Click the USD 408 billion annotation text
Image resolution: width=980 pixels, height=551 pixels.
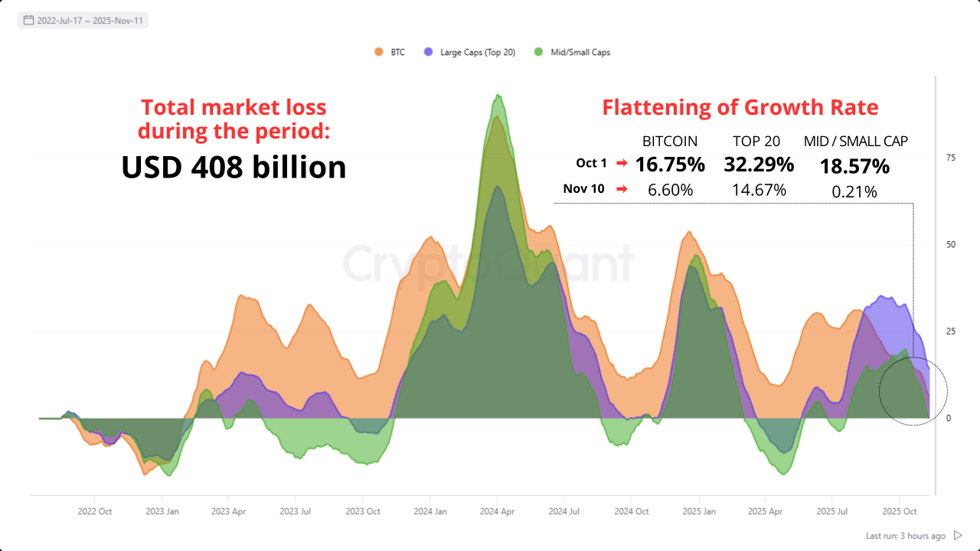click(x=234, y=168)
